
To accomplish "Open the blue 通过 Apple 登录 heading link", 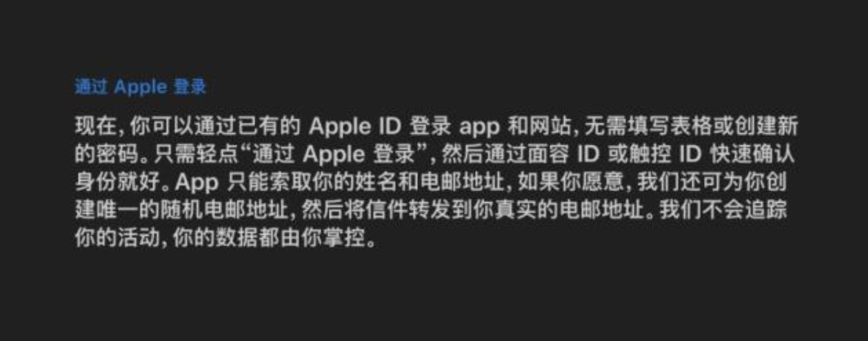I will pos(140,87).
